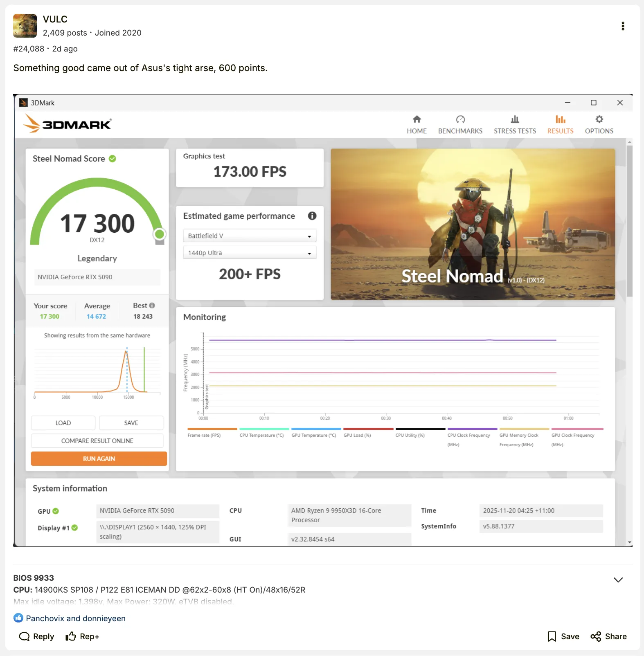Click the Display #1 verified checkmark icon

coord(74,528)
